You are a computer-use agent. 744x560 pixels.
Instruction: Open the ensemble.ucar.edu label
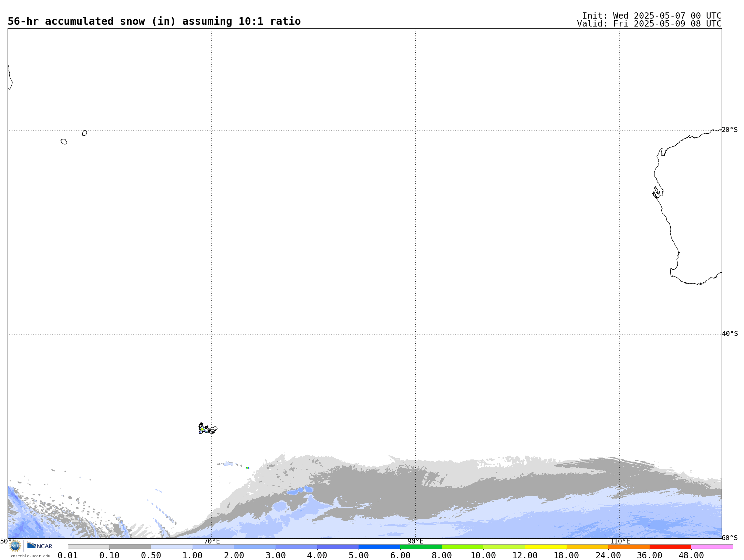pyautogui.click(x=30, y=556)
